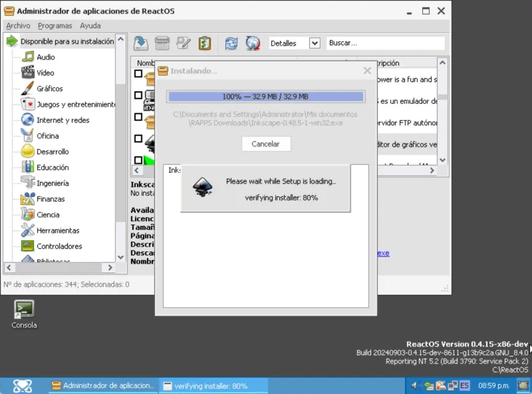This screenshot has height=394, width=532.
Task: Open the Consola desktop shortcut
Action: (23, 314)
